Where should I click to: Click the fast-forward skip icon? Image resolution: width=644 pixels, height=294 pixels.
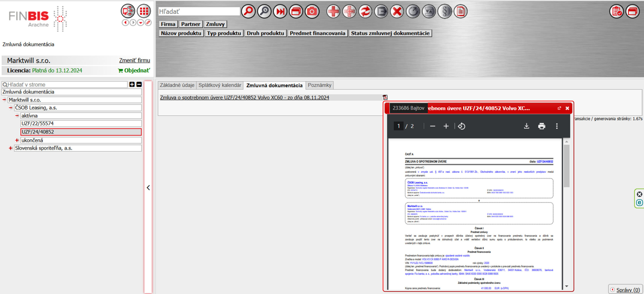[280, 11]
